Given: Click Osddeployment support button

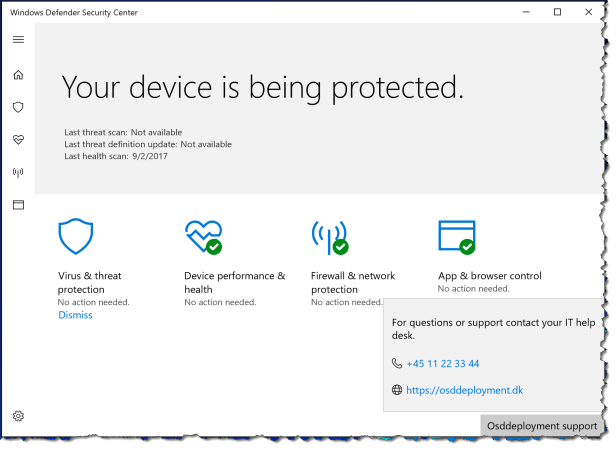Looking at the screenshot, I should [542, 426].
